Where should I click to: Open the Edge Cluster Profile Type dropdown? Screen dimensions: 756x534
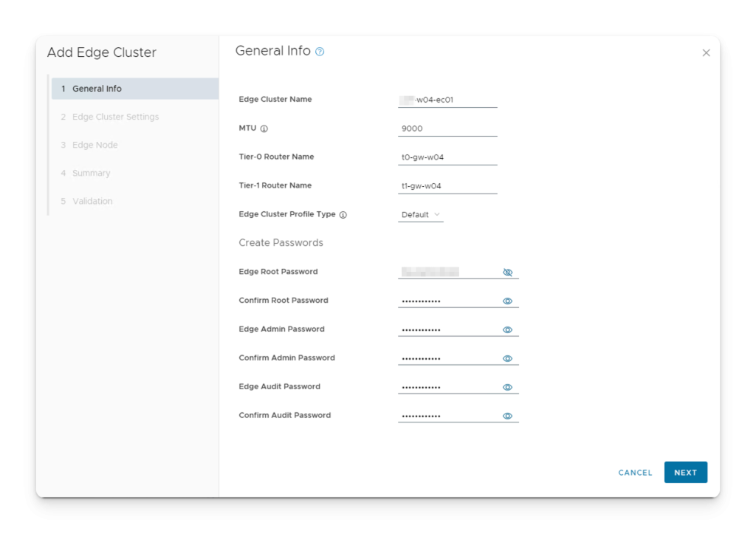(x=421, y=215)
